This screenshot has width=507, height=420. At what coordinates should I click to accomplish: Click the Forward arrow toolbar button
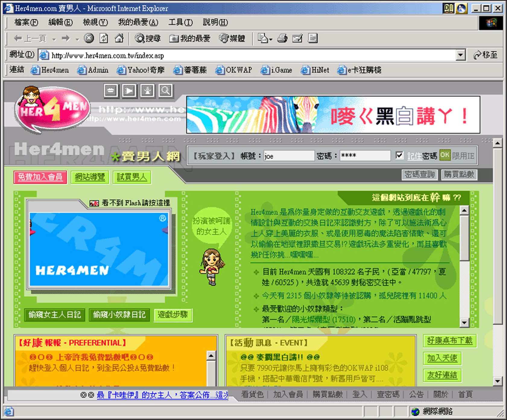pyautogui.click(x=65, y=39)
